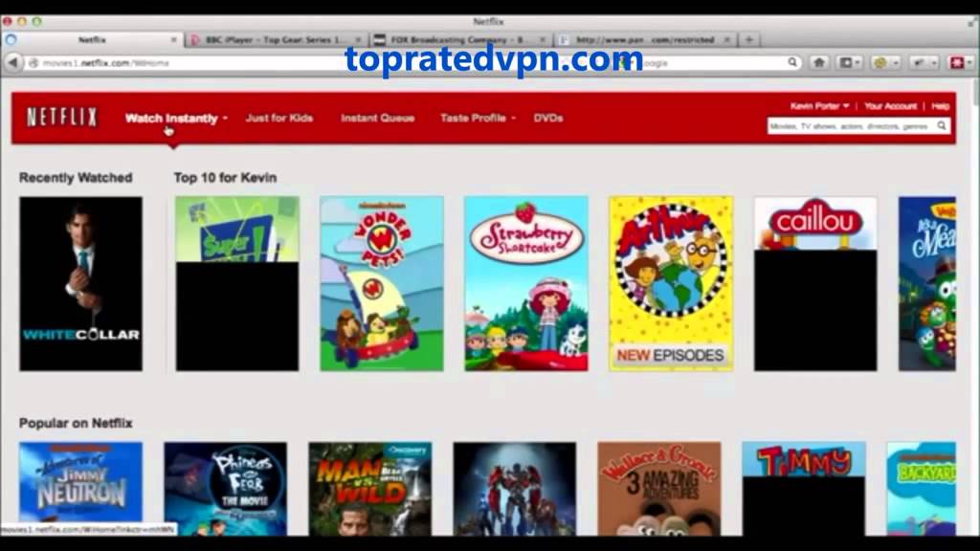Image resolution: width=980 pixels, height=551 pixels.
Task: Open the Phineas and Ferb movie thumbnail
Action: (x=225, y=489)
